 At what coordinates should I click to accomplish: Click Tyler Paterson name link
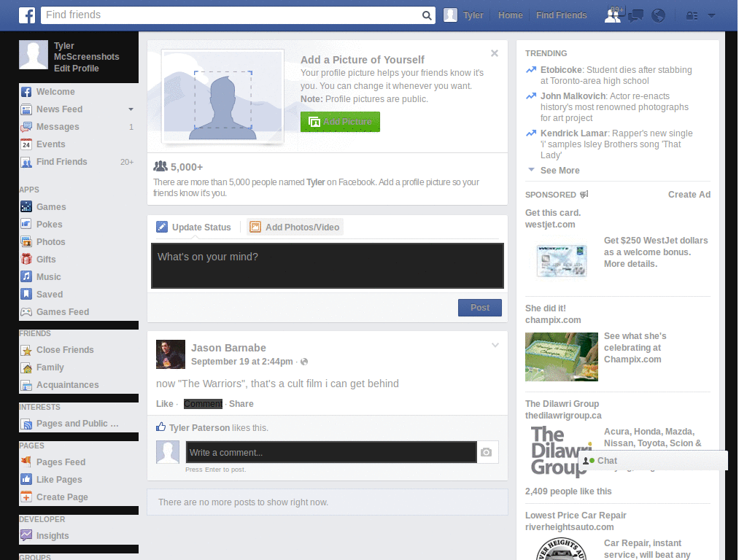200,427
